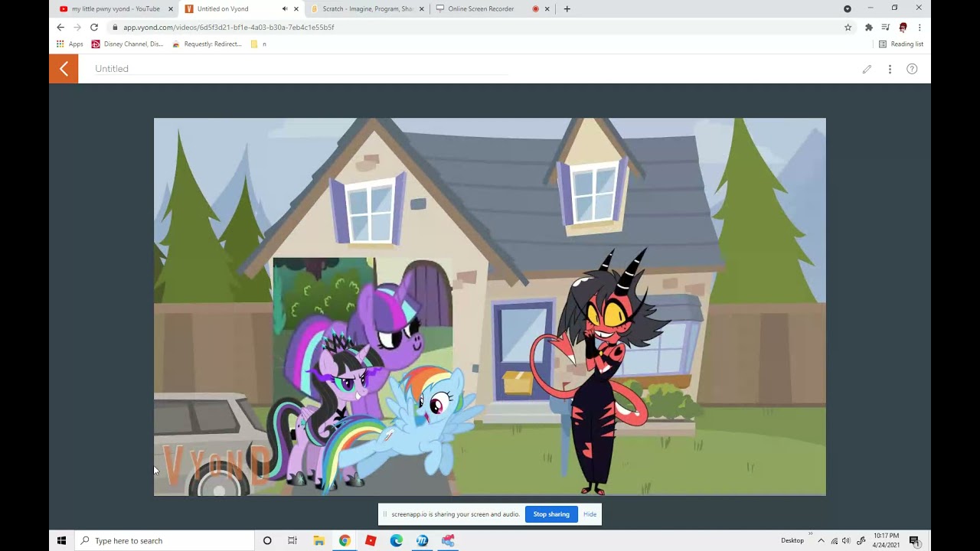Open Google Chrome from the taskbar

tap(345, 541)
